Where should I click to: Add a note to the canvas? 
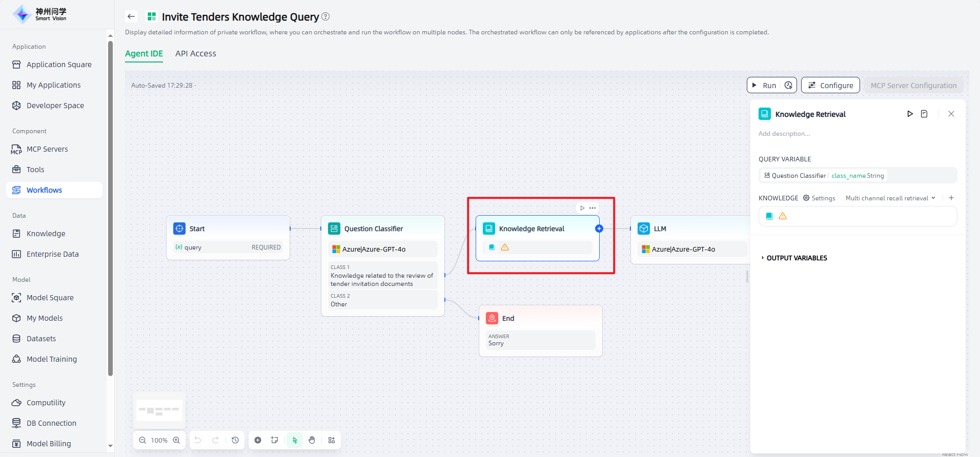275,440
